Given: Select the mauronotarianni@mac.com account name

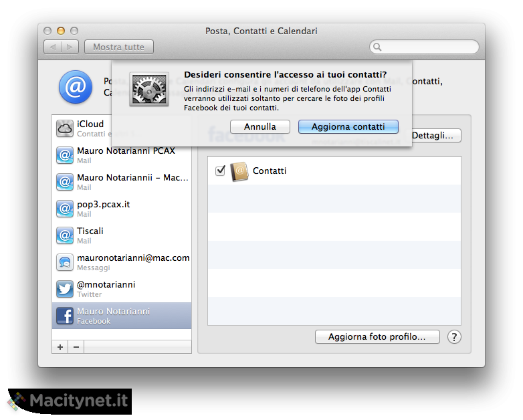Looking at the screenshot, I should tap(133, 258).
